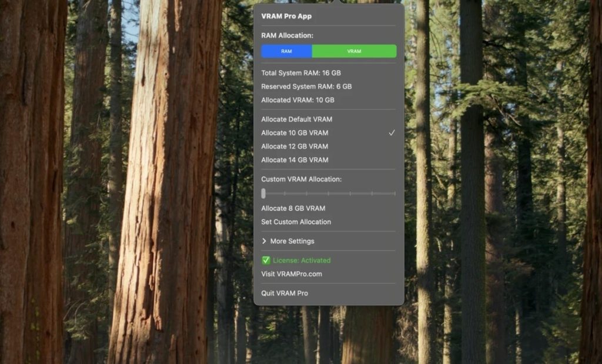Click the green License Activated checkmark icon

coord(266,261)
